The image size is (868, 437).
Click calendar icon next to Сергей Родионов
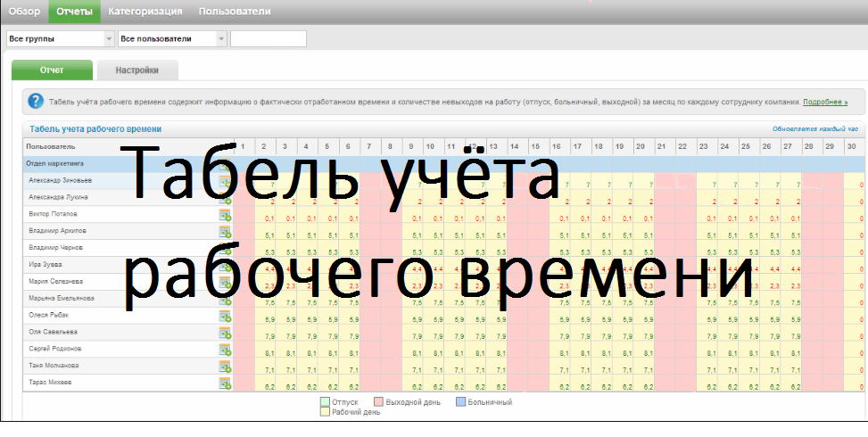click(226, 350)
